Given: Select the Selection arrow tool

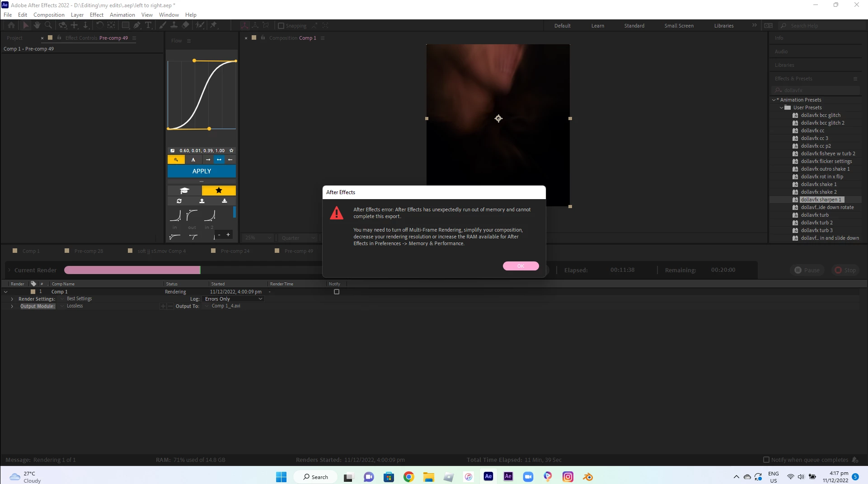Looking at the screenshot, I should point(26,26).
